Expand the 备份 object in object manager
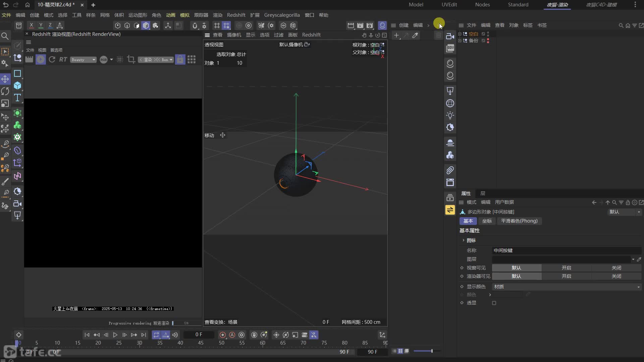The width and height of the screenshot is (644, 362). pyautogui.click(x=460, y=41)
